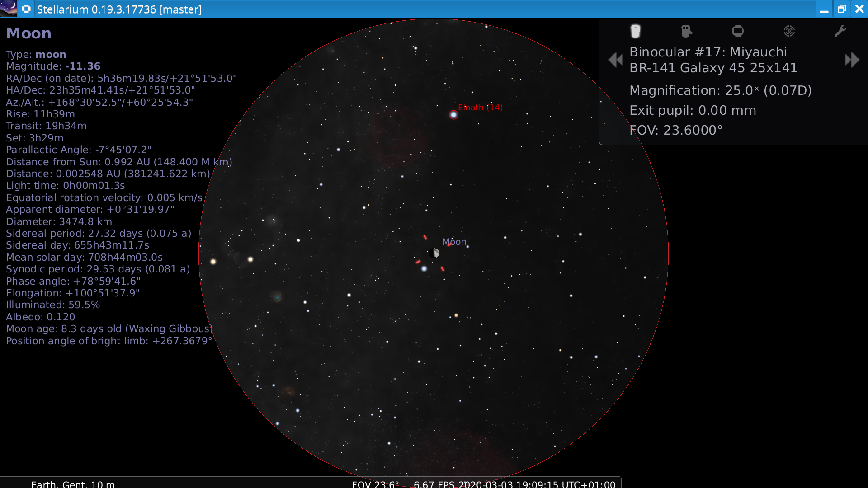
Task: Switch to the previous binocular with arrows
Action: 615,59
